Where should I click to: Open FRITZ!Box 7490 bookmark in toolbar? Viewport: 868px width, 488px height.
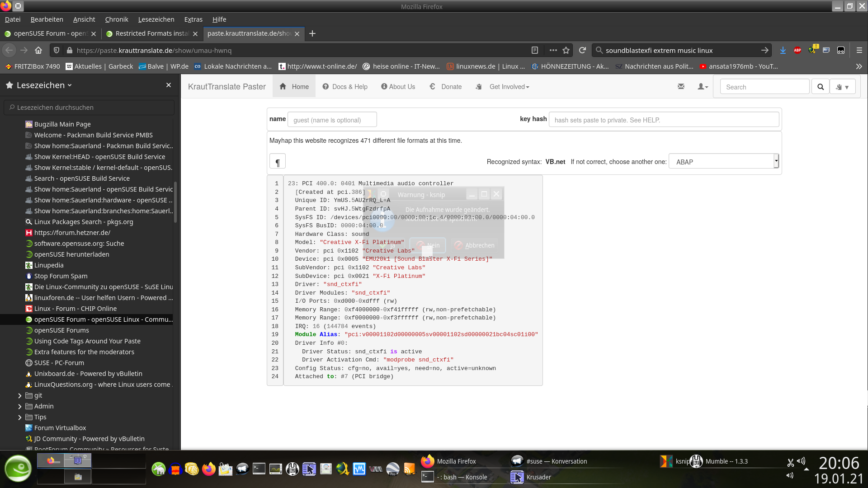tap(33, 66)
